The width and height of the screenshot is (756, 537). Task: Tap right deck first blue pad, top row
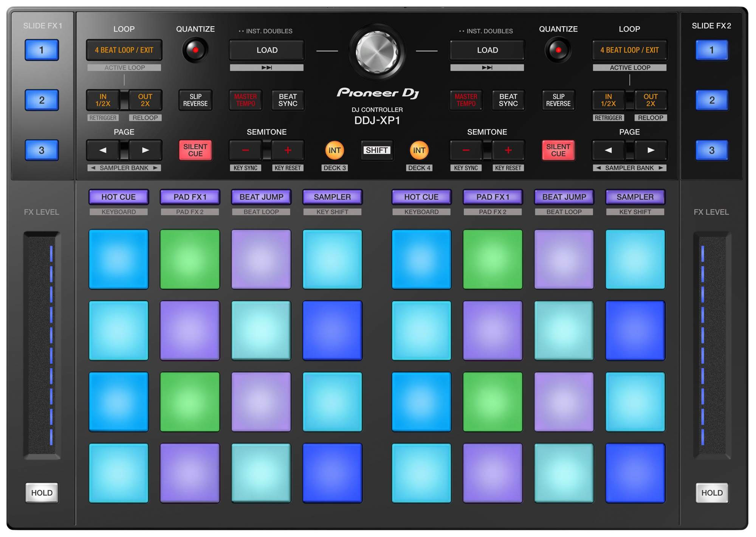coord(421,259)
